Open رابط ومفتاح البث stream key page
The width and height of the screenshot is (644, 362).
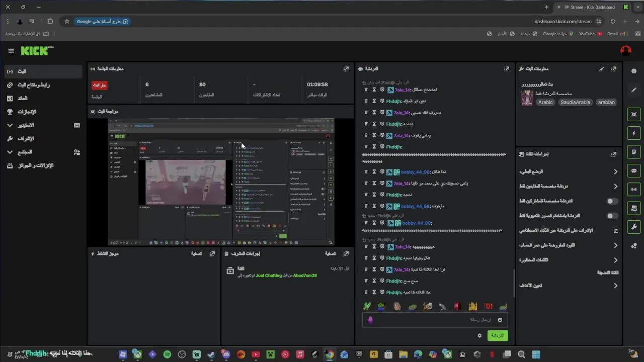click(x=43, y=85)
